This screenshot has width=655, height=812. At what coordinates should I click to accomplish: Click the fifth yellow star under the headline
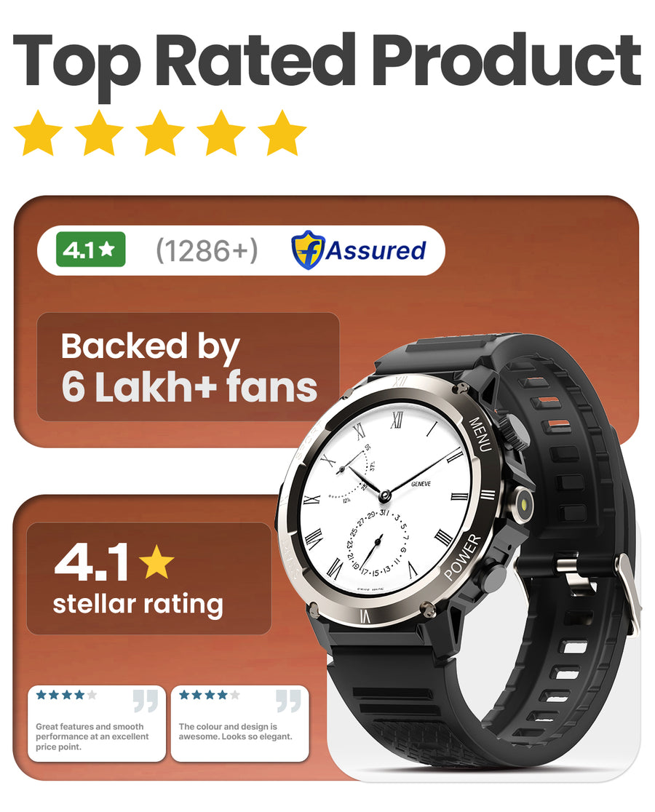[282, 133]
